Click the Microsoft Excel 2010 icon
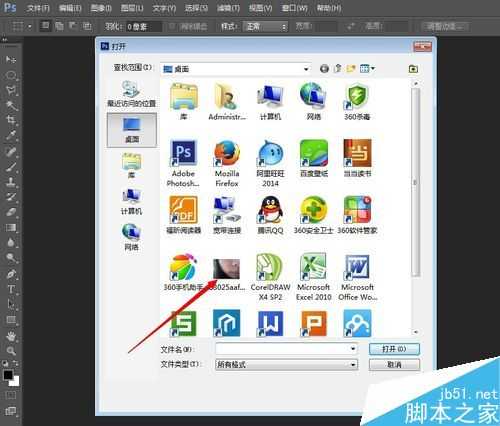This screenshot has height=426, width=500. point(314,267)
